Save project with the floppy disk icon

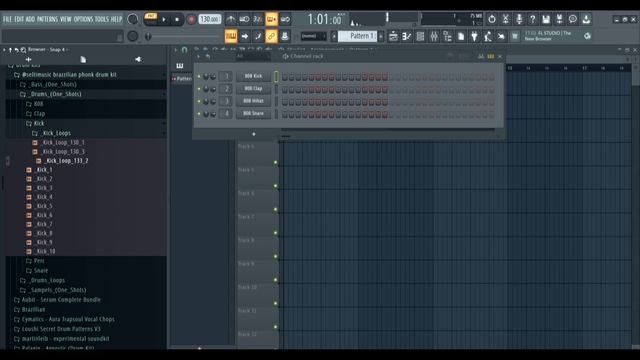click(x=546, y=19)
